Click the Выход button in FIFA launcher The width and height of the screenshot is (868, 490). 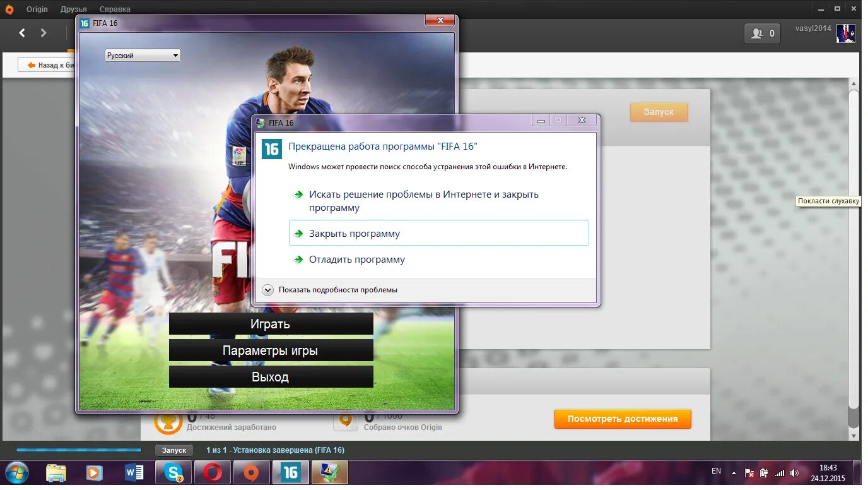271,377
